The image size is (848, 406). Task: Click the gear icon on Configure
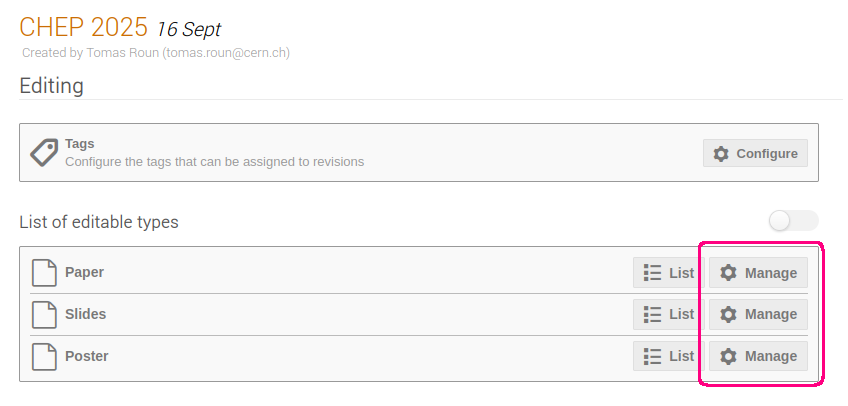(x=720, y=154)
